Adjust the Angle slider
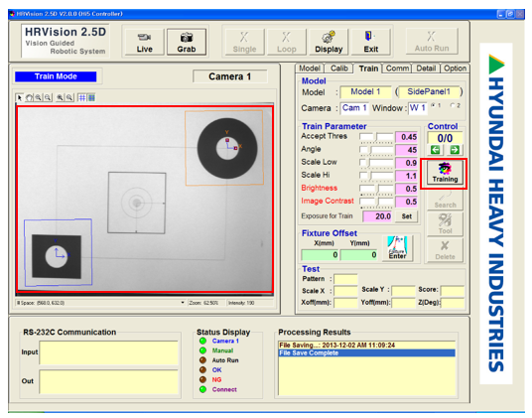 coord(376,150)
